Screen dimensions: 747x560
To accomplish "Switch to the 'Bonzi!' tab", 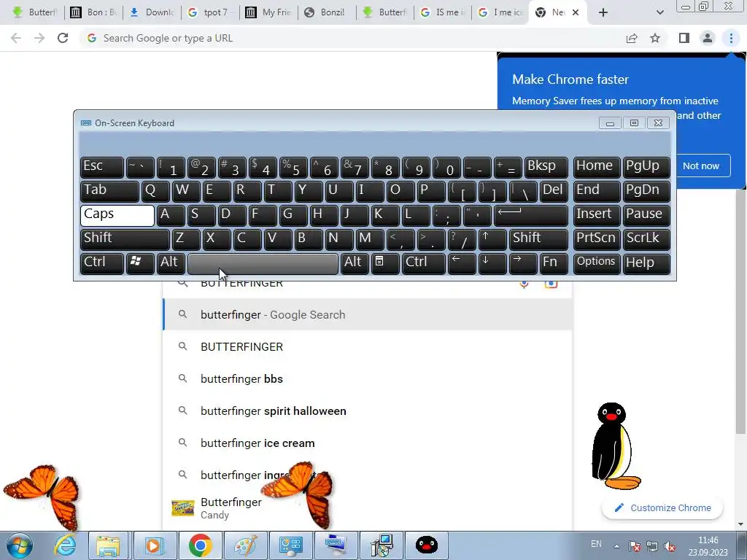I will click(x=326, y=12).
